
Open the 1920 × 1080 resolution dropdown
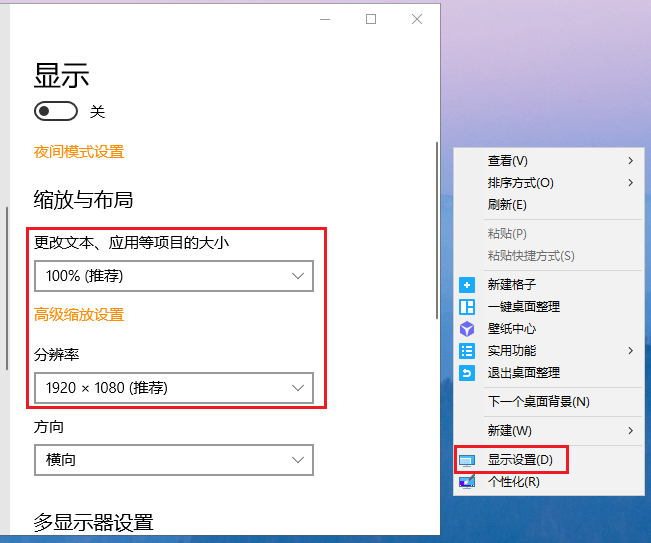pos(173,387)
